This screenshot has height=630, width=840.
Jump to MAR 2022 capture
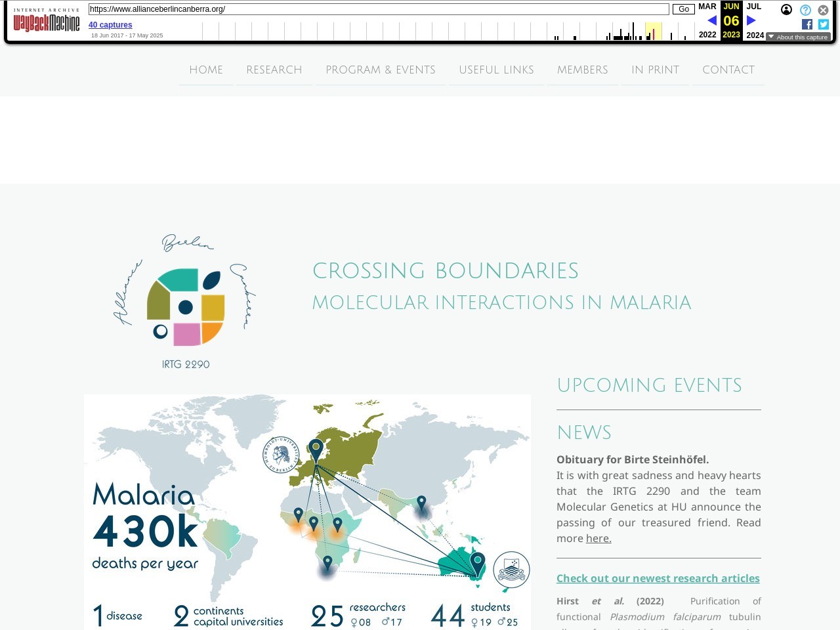[x=707, y=20]
